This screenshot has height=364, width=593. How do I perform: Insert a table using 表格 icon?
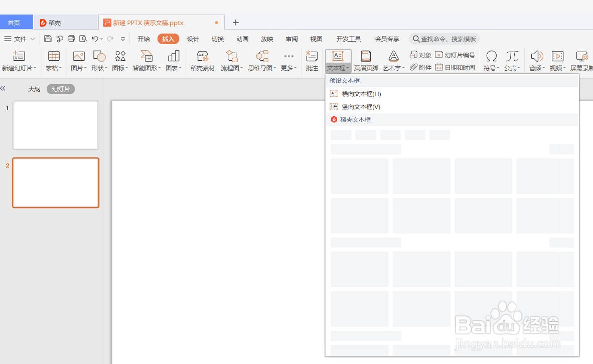(54, 56)
